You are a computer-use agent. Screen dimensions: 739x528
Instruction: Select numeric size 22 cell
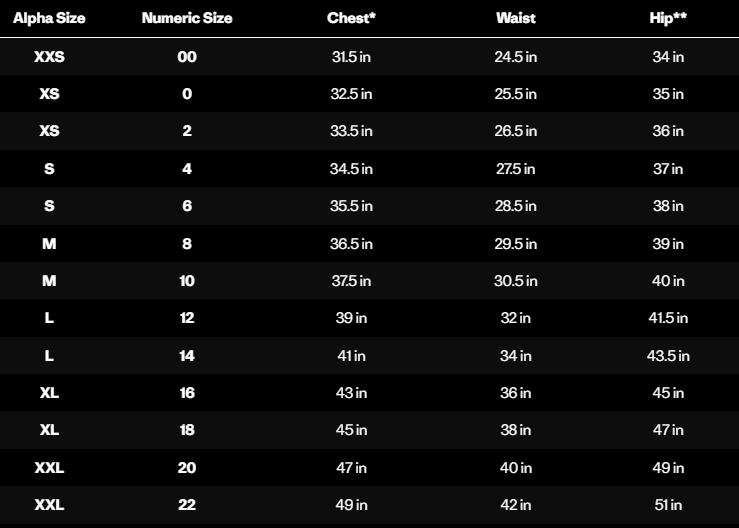(187, 505)
